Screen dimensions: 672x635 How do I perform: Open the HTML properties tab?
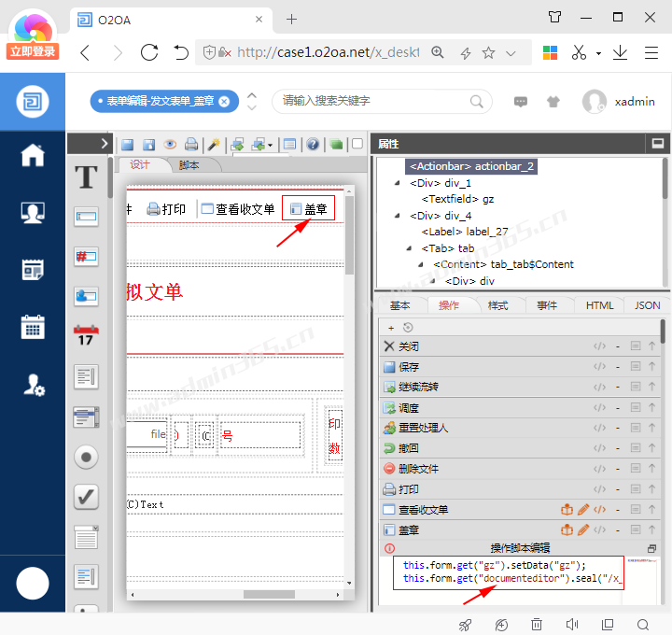[599, 305]
